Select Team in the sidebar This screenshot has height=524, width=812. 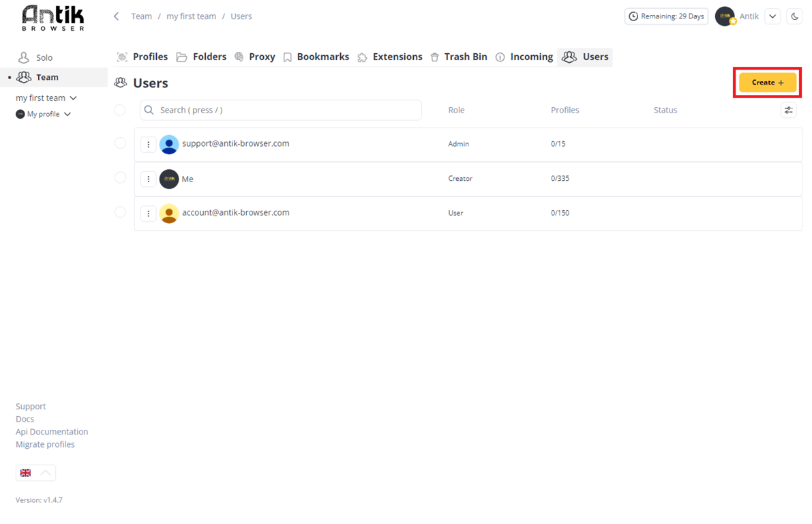click(54, 77)
